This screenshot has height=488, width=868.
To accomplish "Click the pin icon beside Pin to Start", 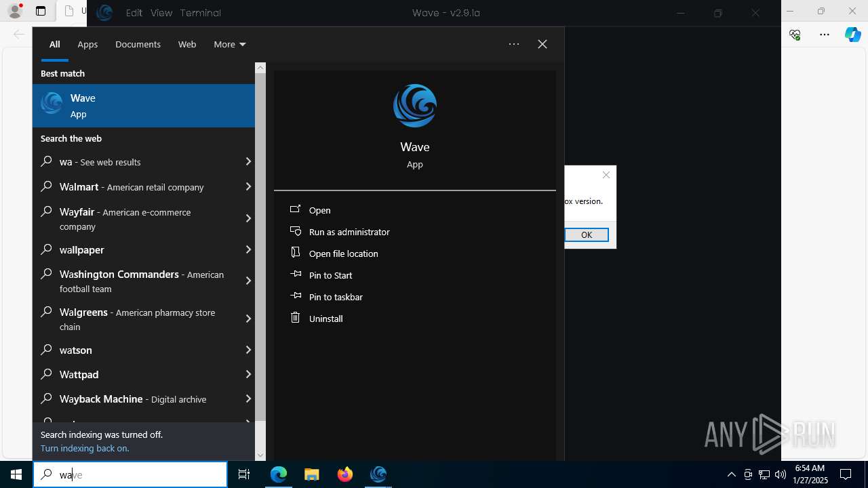I will (x=295, y=274).
